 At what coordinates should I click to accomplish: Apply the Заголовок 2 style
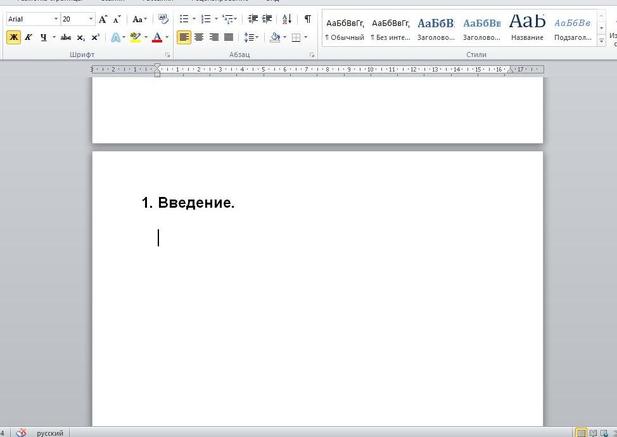click(482, 29)
